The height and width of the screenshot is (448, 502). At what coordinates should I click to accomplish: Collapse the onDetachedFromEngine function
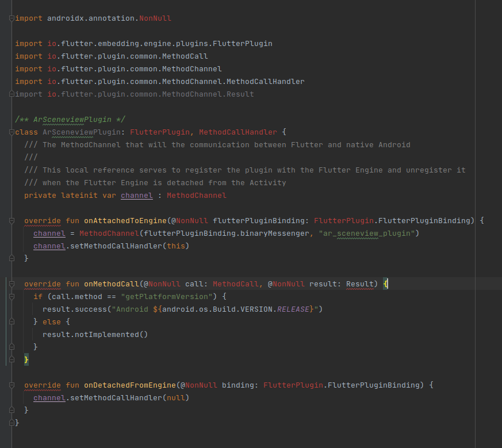tap(12, 385)
